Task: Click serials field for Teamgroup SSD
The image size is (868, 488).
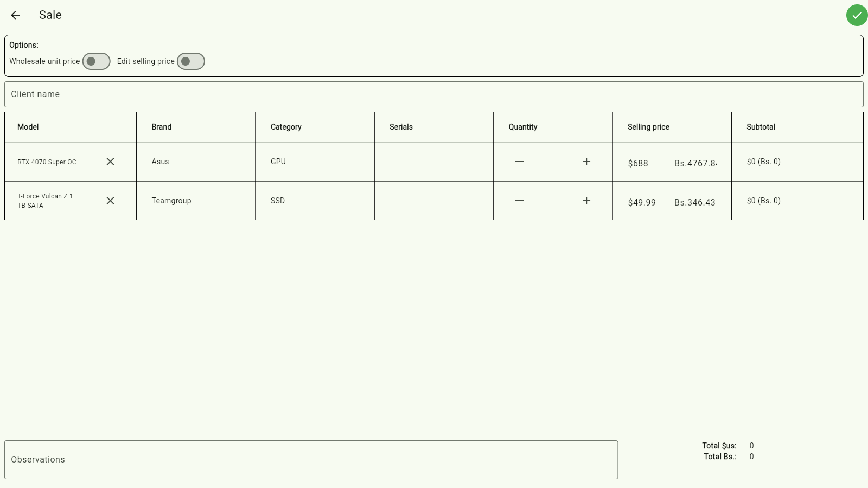Action: [433, 204]
